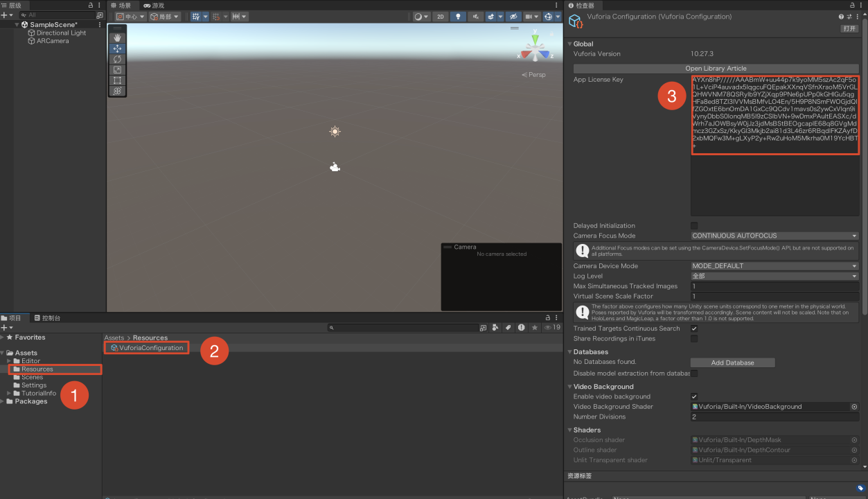Select the Transform tool in Scene toolbar
The height and width of the screenshot is (499, 868).
[x=117, y=91]
